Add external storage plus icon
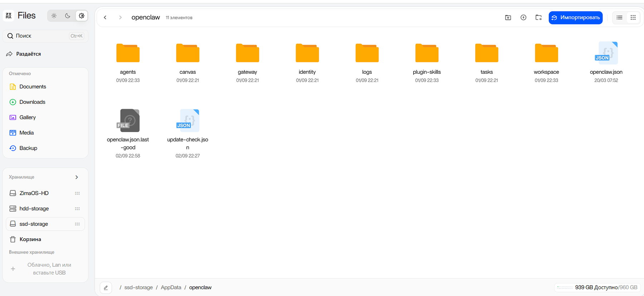Viewport: 644px width, 296px height. click(x=13, y=269)
